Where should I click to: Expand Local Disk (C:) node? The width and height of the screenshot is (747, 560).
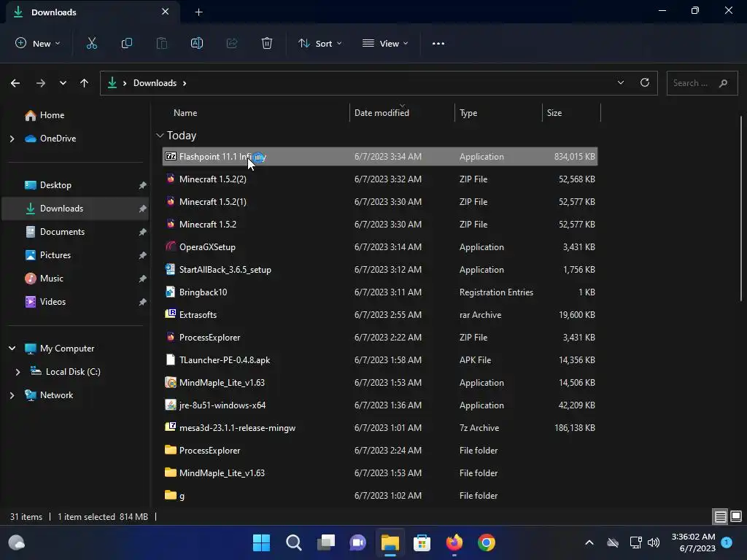click(18, 372)
